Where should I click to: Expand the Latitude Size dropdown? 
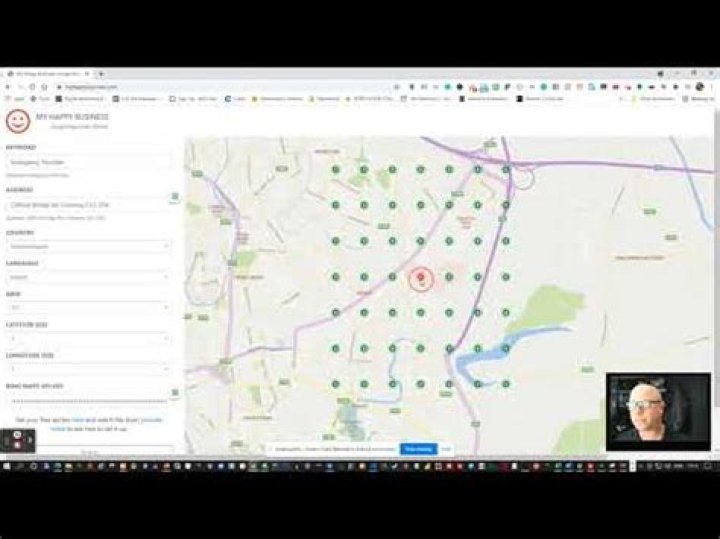[88, 338]
